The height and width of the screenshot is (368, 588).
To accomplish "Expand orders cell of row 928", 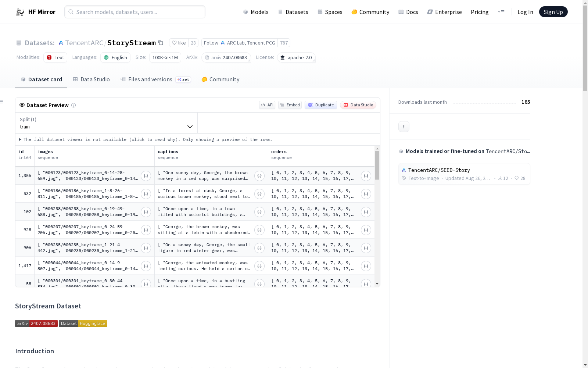I will point(366,230).
